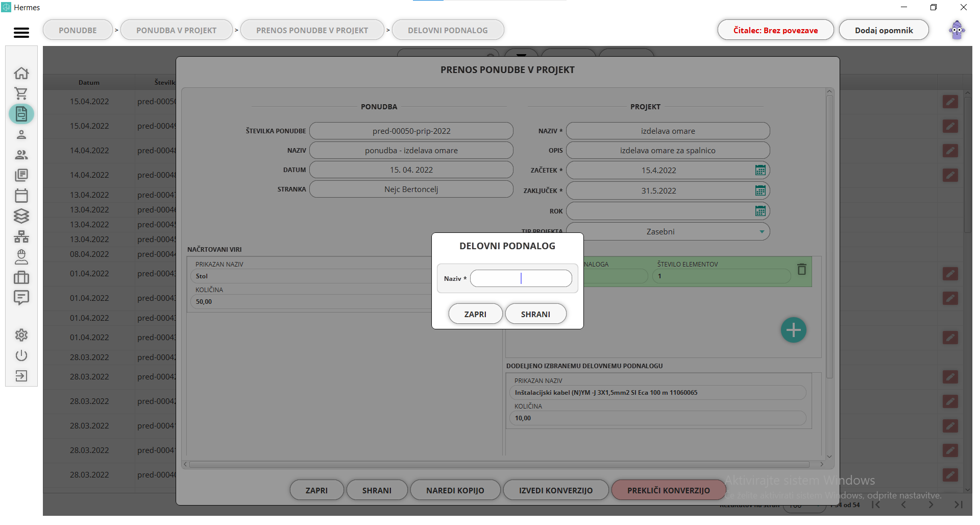This screenshot has height=525, width=980.
Task: Click PREKLIČI KONVERZIJO button
Action: tap(669, 490)
